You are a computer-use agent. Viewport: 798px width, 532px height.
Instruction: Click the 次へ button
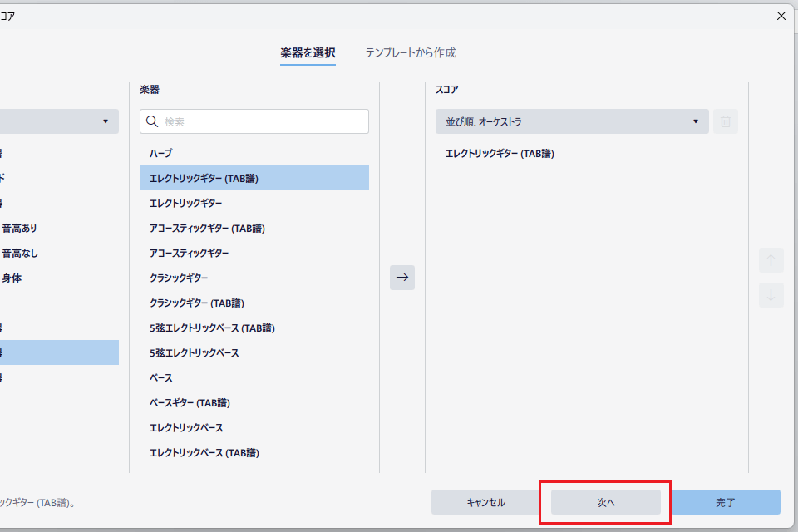(605, 502)
